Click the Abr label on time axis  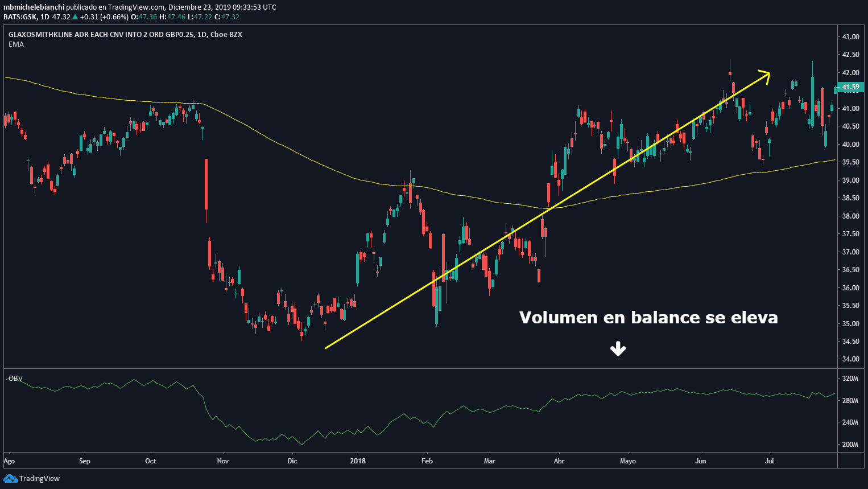tap(559, 461)
